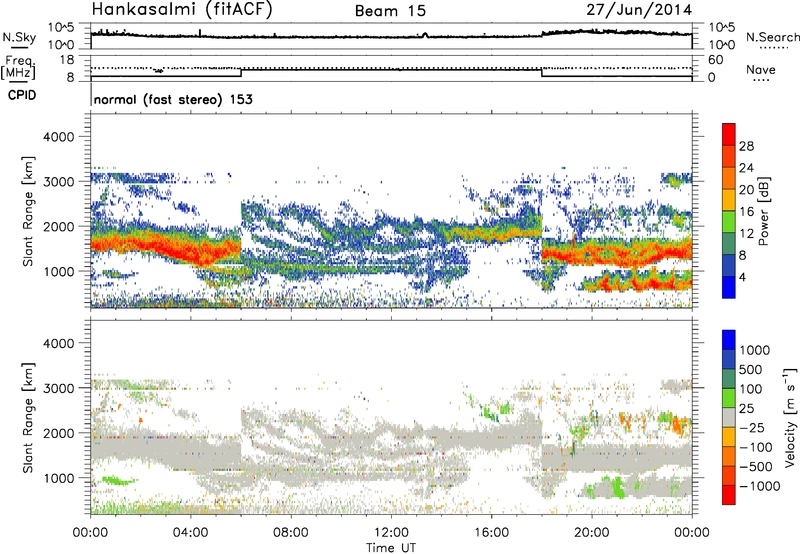The width and height of the screenshot is (800, 554).
Task: Pick the red top segment of power color bar
Action: 729,135
